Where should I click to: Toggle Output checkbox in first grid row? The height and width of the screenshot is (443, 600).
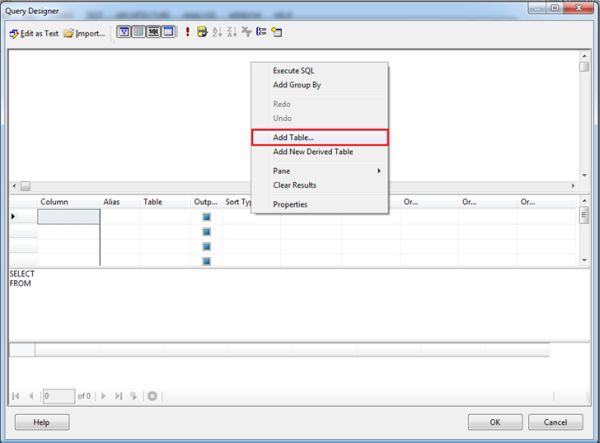(207, 217)
